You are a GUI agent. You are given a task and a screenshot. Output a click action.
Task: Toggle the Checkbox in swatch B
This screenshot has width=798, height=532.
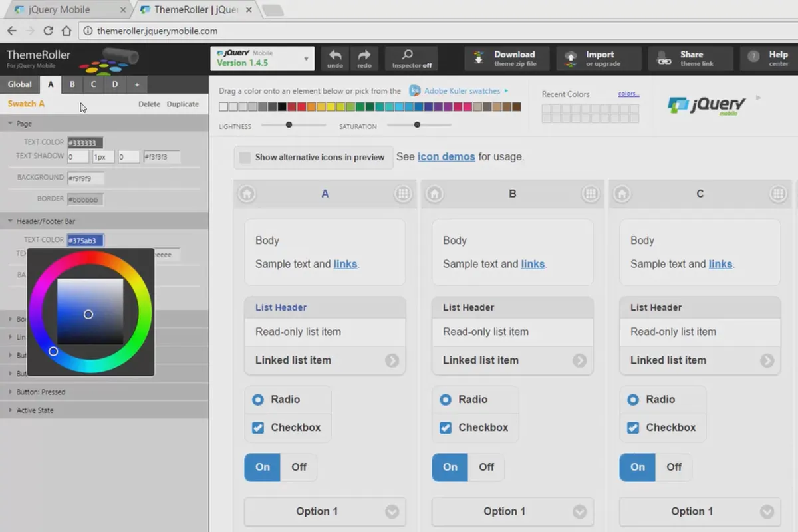(446, 428)
